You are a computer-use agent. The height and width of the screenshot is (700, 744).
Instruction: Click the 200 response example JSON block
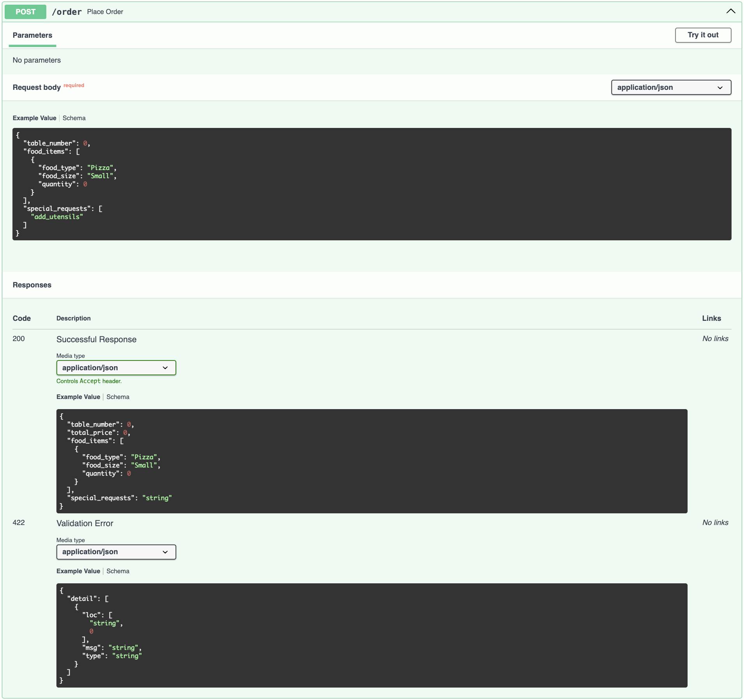(x=372, y=461)
